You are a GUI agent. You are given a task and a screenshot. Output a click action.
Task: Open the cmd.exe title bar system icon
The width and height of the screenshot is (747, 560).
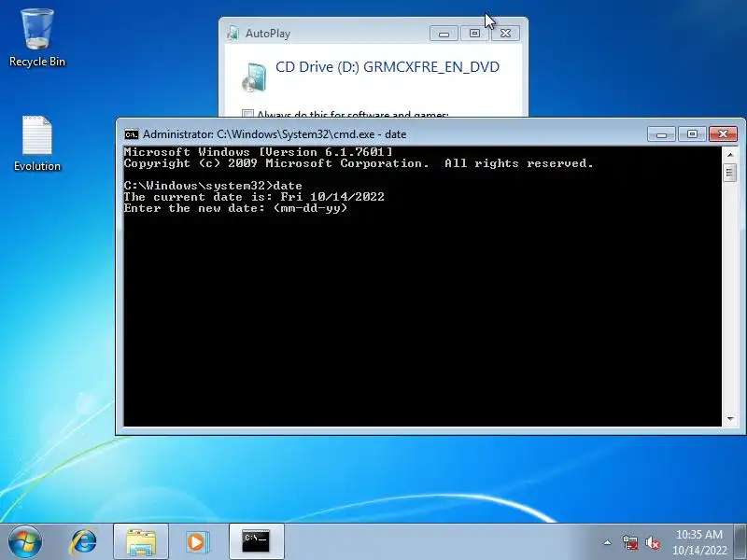(x=131, y=134)
